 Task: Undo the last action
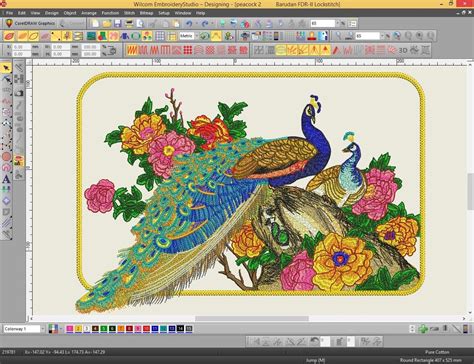[189, 24]
